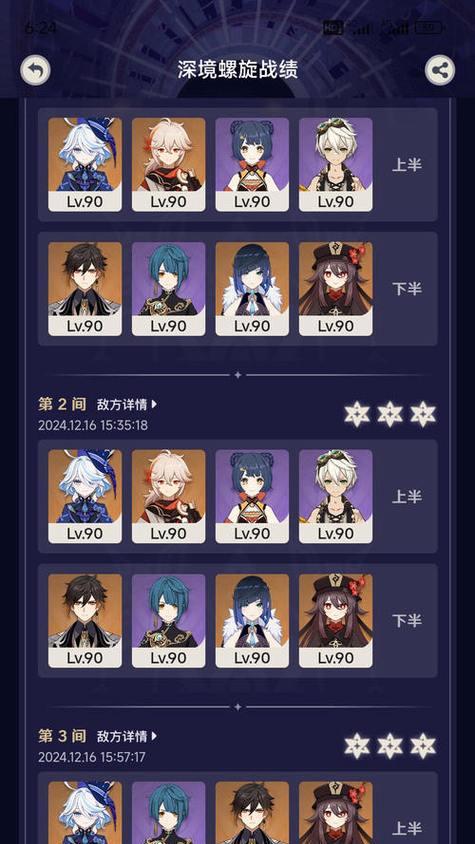Tap the back arrow button
Viewport: 475px width, 844px height.
pos(36,71)
